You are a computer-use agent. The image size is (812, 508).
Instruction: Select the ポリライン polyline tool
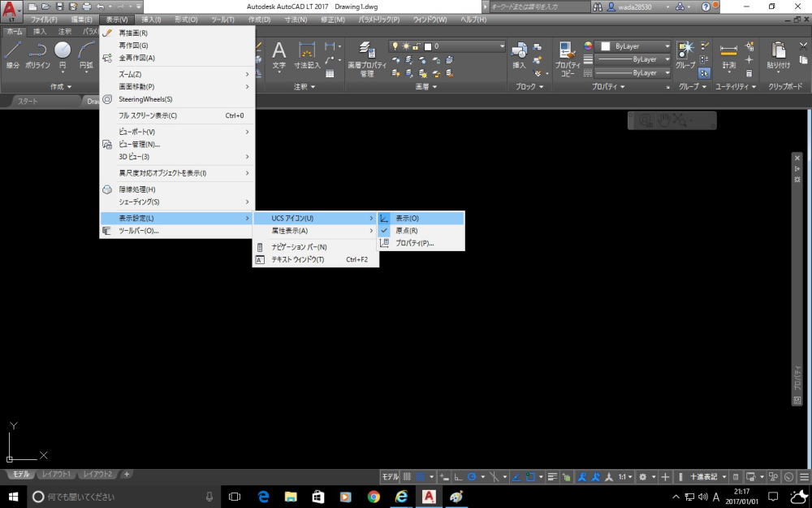[x=38, y=55]
